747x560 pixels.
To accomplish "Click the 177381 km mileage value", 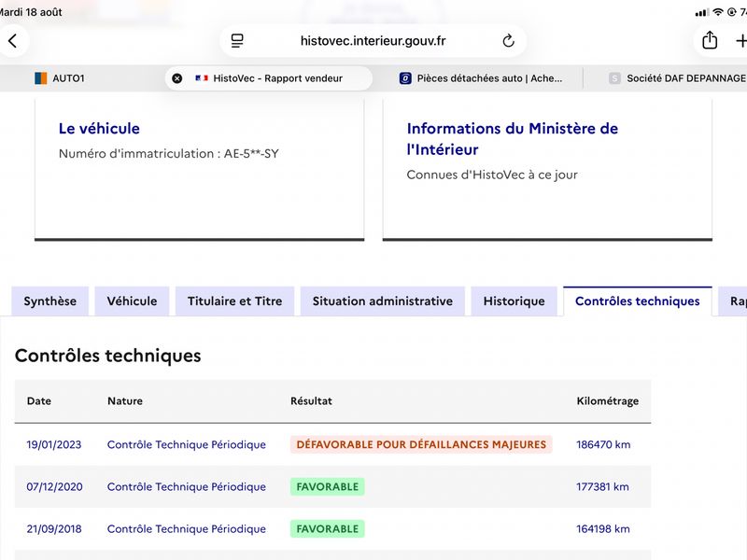I will 602,486.
